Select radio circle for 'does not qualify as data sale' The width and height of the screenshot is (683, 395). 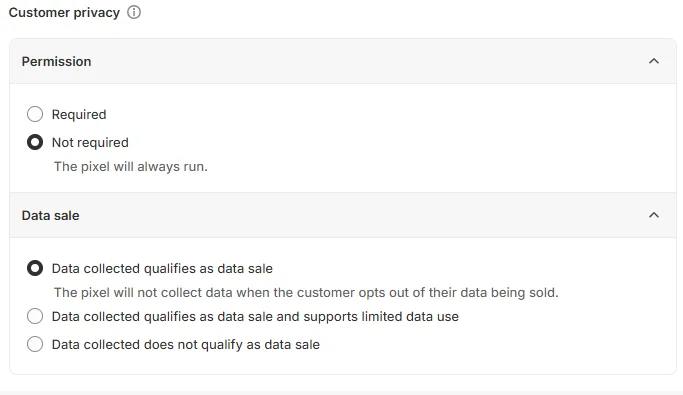(35, 344)
